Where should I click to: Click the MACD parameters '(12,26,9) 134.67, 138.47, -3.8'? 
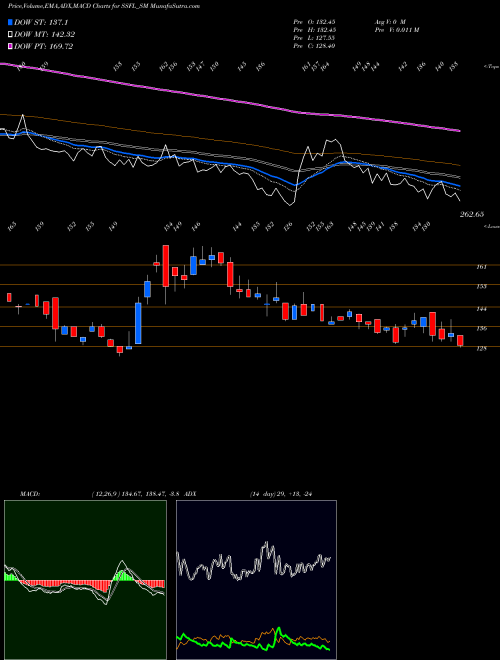(x=136, y=494)
